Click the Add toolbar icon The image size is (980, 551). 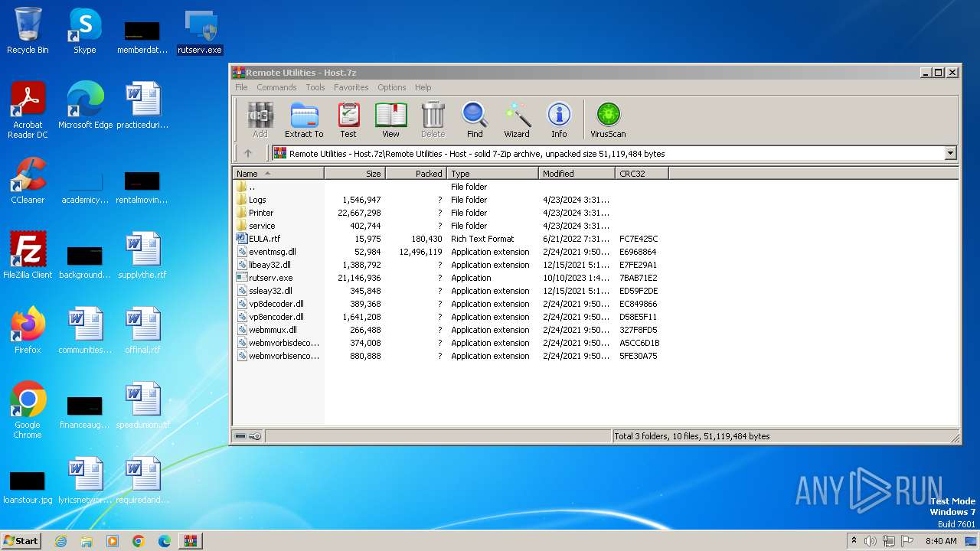point(260,120)
